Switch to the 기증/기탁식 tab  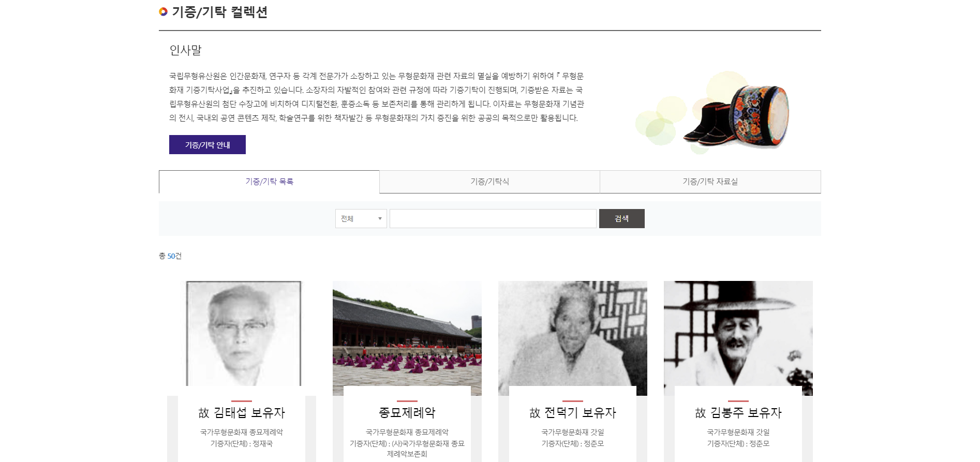(489, 182)
